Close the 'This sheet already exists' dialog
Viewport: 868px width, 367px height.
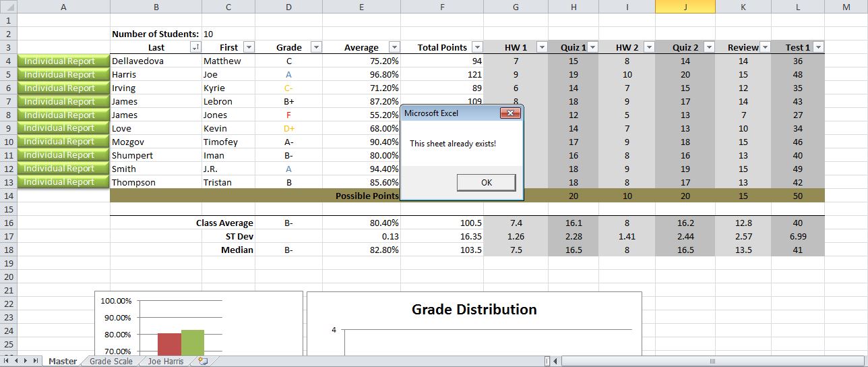pyautogui.click(x=510, y=113)
